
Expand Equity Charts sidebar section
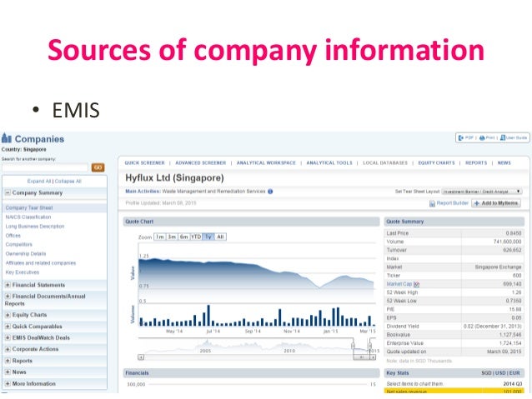[x=8, y=315]
